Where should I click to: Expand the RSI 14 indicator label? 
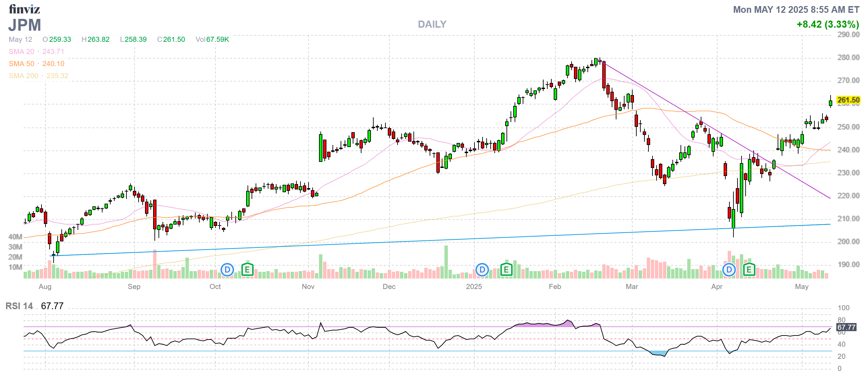[19, 306]
